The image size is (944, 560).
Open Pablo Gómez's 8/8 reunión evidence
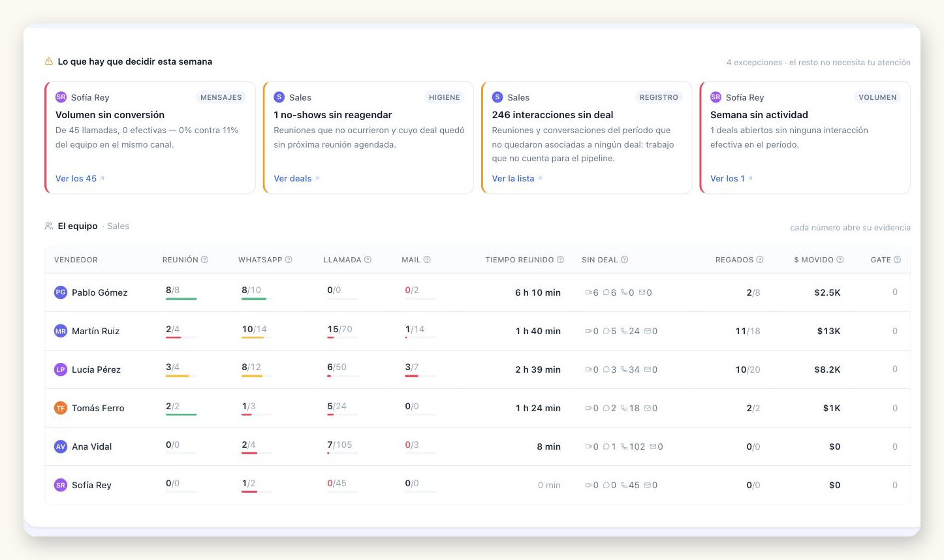(x=172, y=290)
